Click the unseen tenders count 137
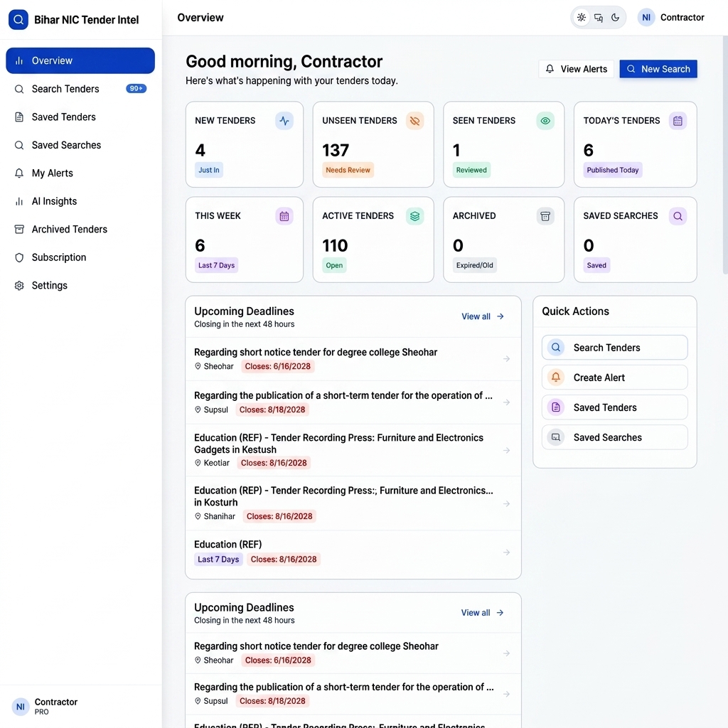Viewport: 728px width, 728px height. [336, 151]
